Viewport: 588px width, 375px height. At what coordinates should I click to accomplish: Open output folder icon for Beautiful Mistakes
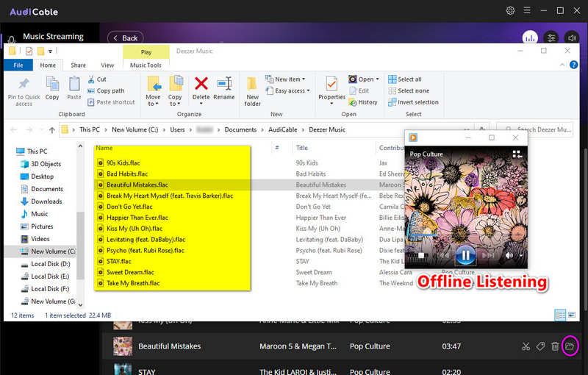pyautogui.click(x=570, y=346)
